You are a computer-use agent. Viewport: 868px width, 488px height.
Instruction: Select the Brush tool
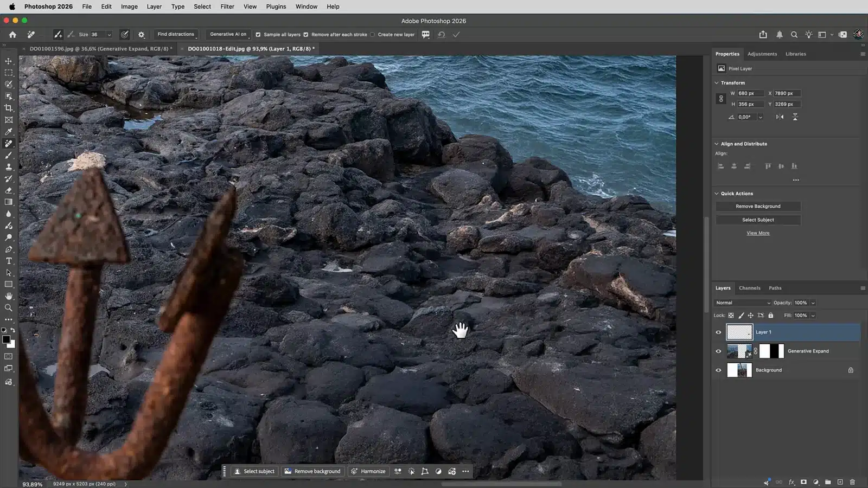pyautogui.click(x=9, y=155)
